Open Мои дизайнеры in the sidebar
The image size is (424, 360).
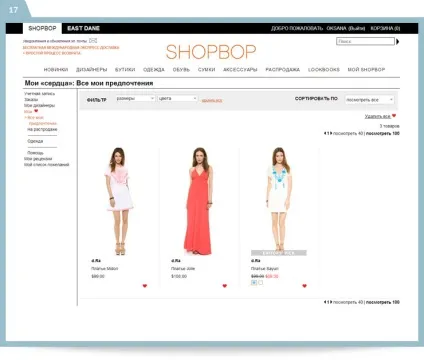39,105
